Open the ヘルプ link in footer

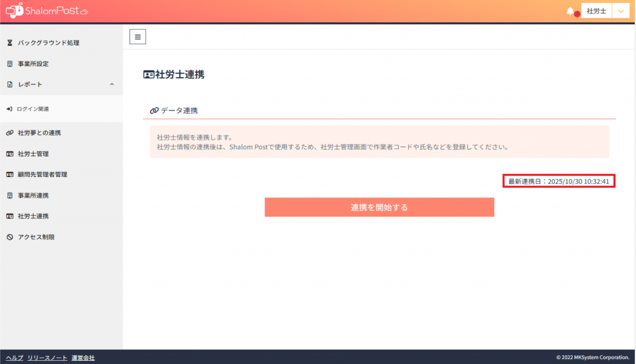[x=14, y=358]
